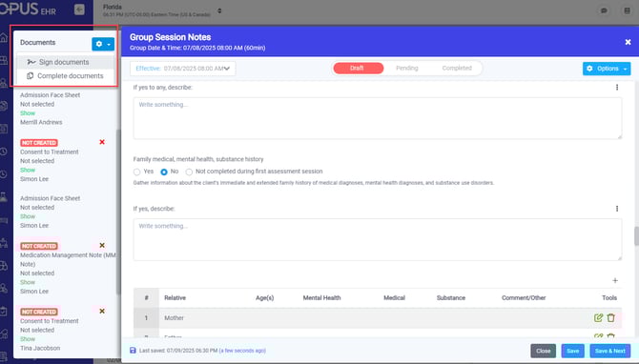
Task: Select Yes for family history
Action: (x=137, y=172)
